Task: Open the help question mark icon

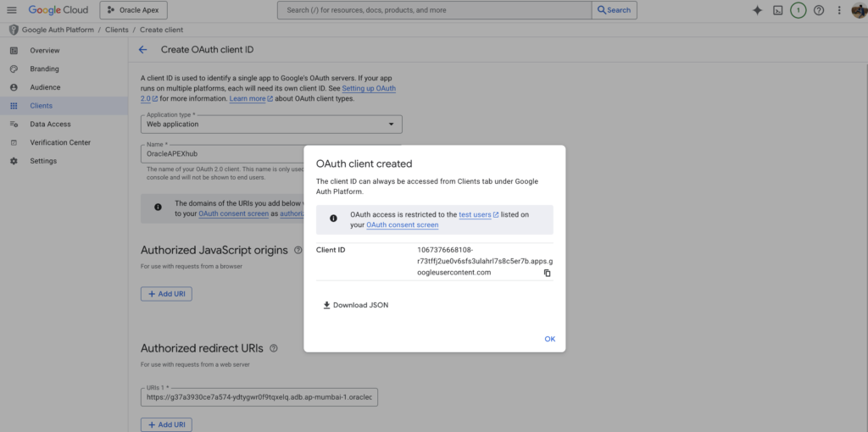Action: click(818, 10)
